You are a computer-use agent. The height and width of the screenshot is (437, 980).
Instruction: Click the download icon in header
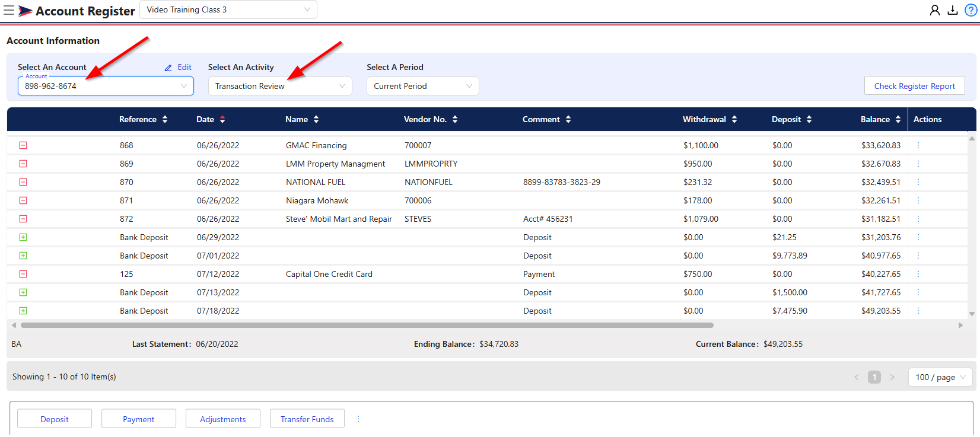[x=953, y=10]
